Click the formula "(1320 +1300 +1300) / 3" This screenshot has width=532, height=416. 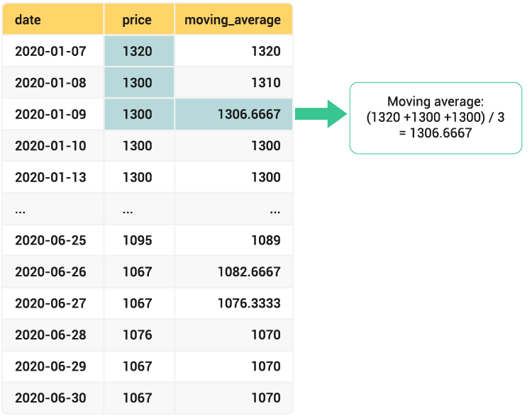[436, 118]
